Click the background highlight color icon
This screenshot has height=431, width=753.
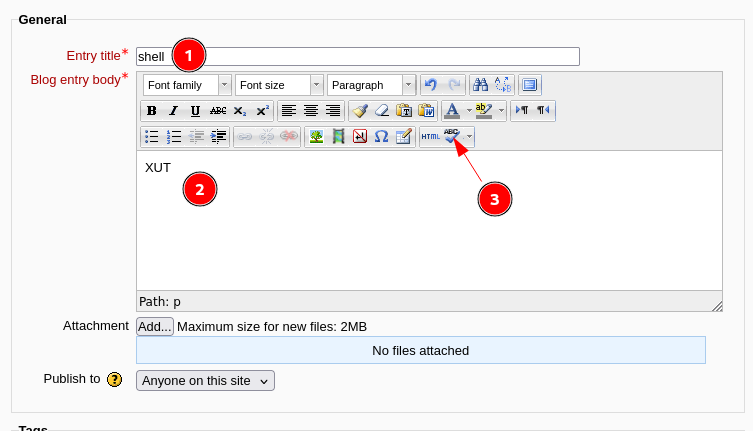pyautogui.click(x=484, y=111)
